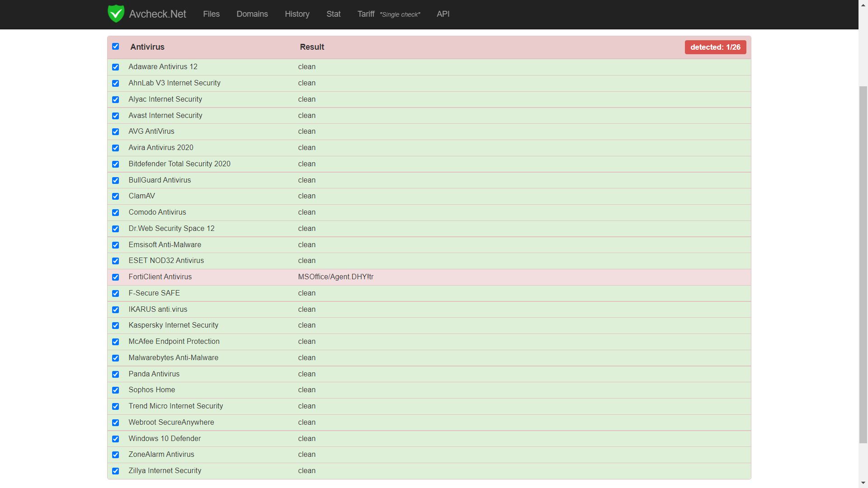The width and height of the screenshot is (868, 488).
Task: Click the MSOffice/Agent.DHY!tr detection result
Action: (x=335, y=277)
